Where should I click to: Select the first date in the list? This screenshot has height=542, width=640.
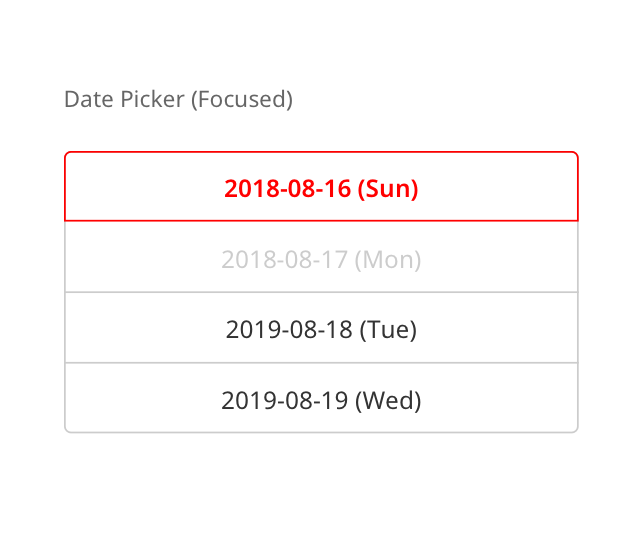click(321, 188)
